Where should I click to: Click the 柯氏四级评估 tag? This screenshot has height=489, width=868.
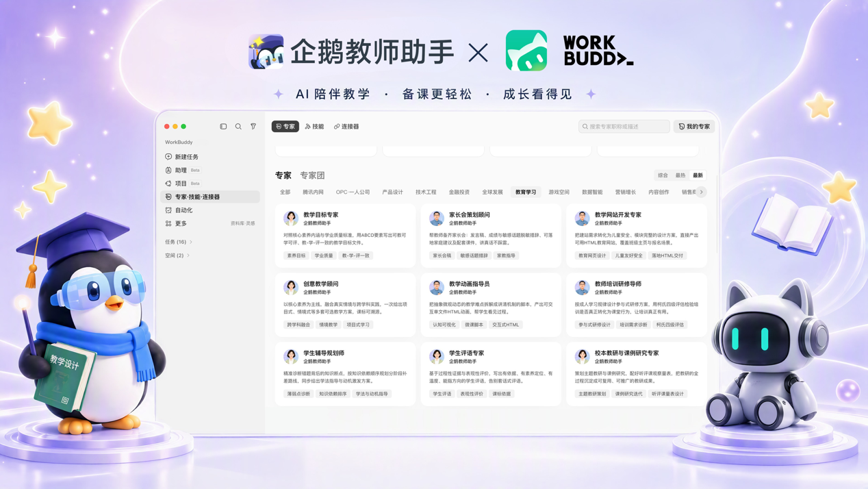tap(669, 325)
